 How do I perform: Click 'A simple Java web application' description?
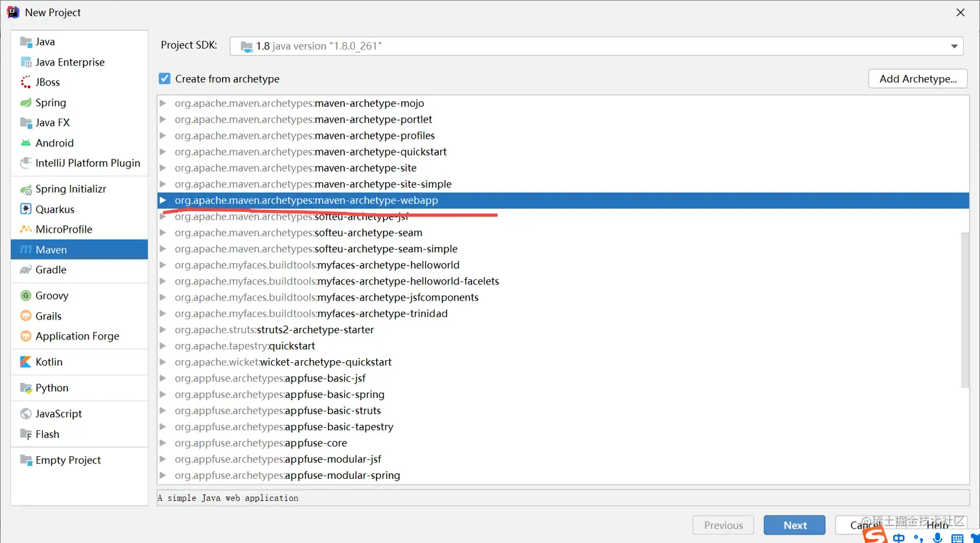click(x=229, y=498)
